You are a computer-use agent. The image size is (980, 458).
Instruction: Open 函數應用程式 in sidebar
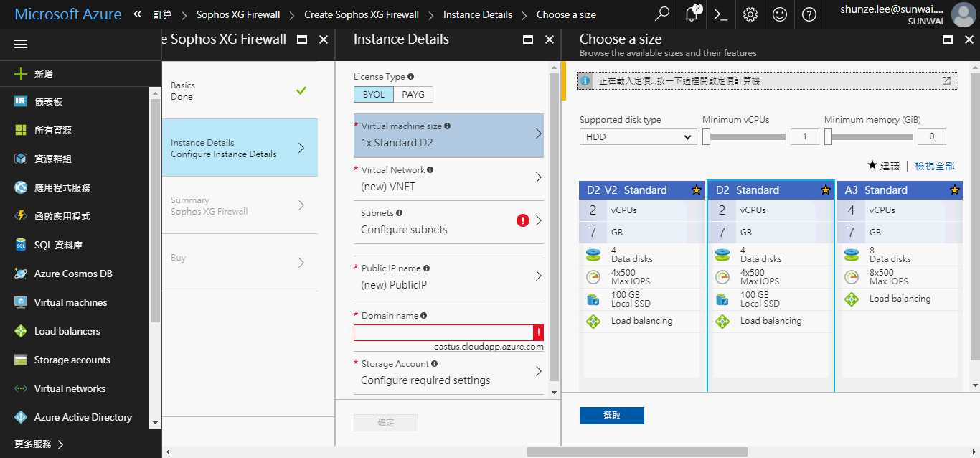[75, 217]
